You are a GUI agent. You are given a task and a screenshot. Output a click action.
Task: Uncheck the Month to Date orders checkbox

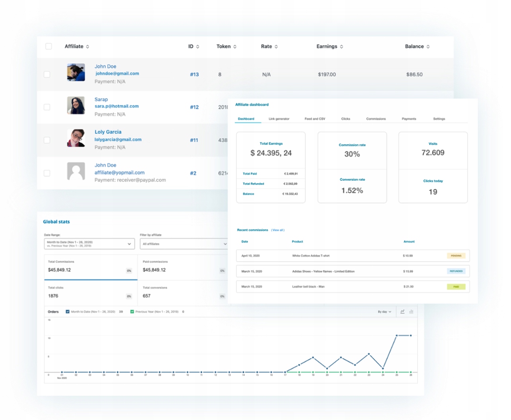coord(68,312)
